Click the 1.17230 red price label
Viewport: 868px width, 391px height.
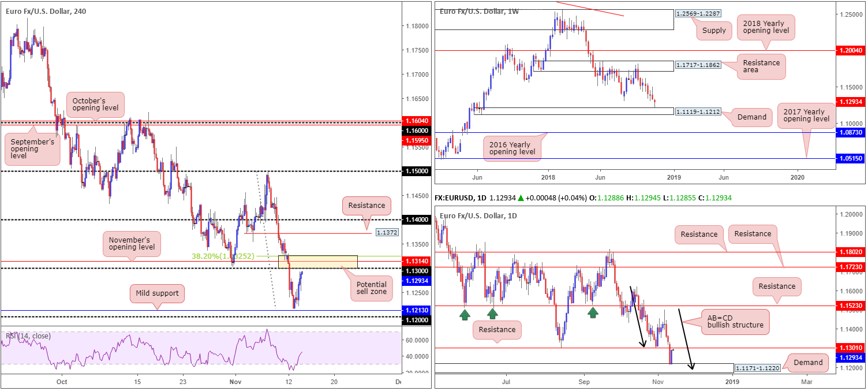pos(851,267)
